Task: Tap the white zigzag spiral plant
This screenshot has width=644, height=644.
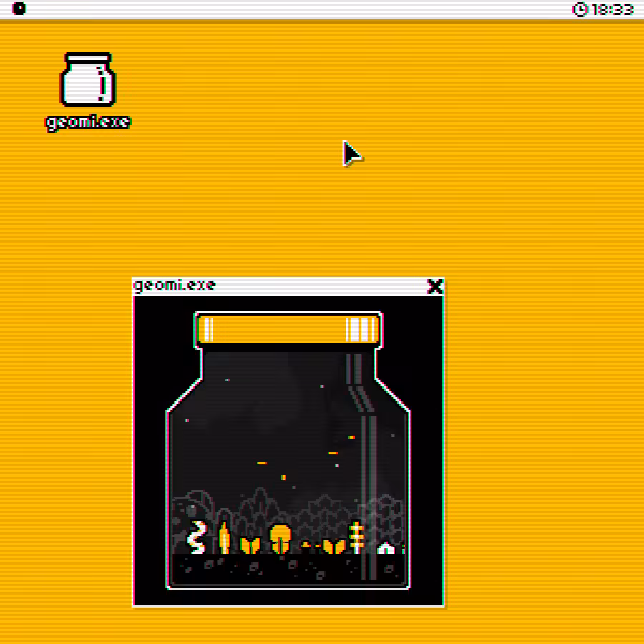Action: coord(196,537)
